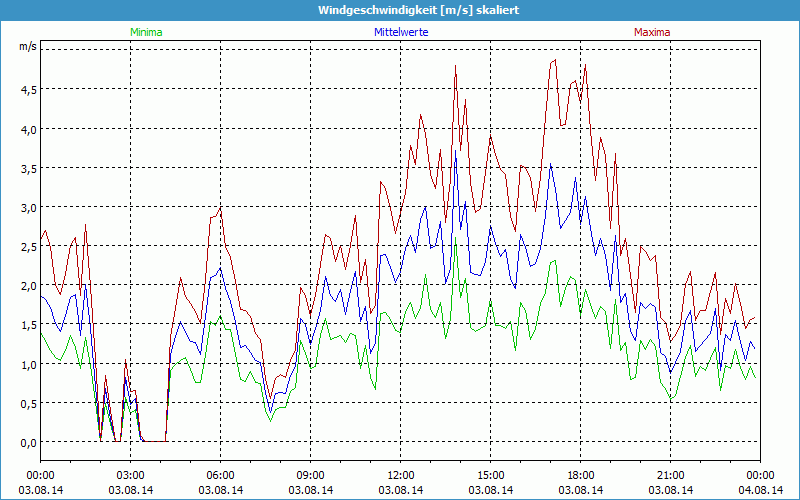
Task: Click the 09:00 time axis label
Action: [311, 475]
